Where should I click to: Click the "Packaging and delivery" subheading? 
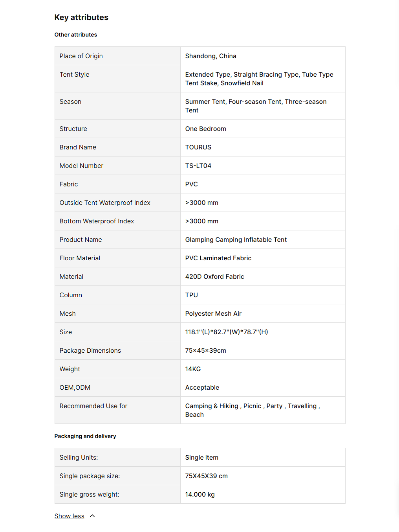pos(85,436)
